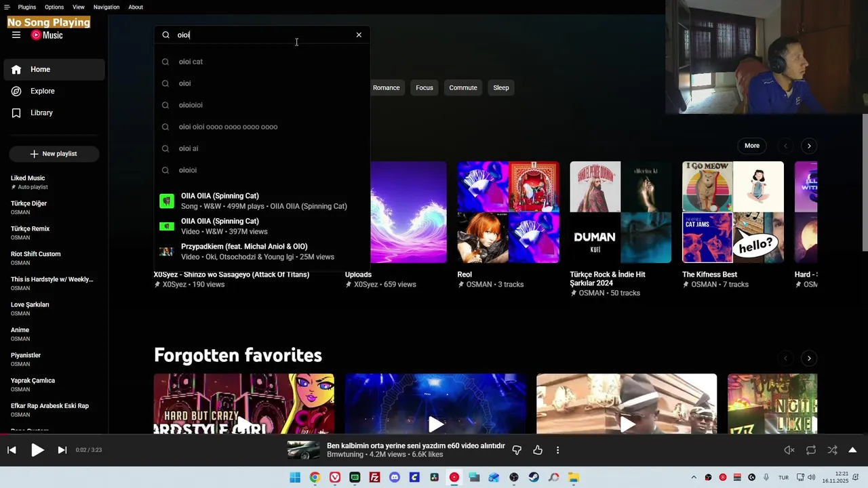Skip to previous track

click(x=12, y=450)
